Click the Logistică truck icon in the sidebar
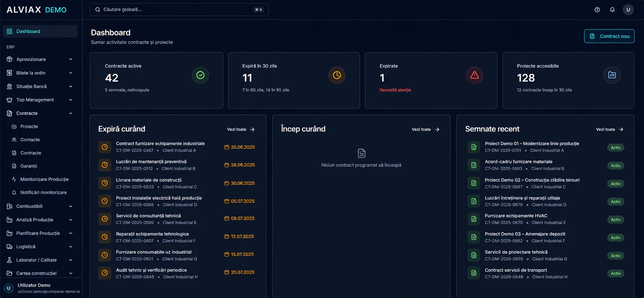The image size is (644, 298). coord(9,247)
